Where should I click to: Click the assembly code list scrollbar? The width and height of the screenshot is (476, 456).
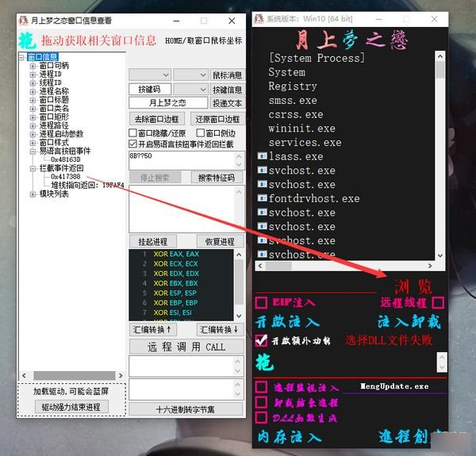[x=239, y=285]
